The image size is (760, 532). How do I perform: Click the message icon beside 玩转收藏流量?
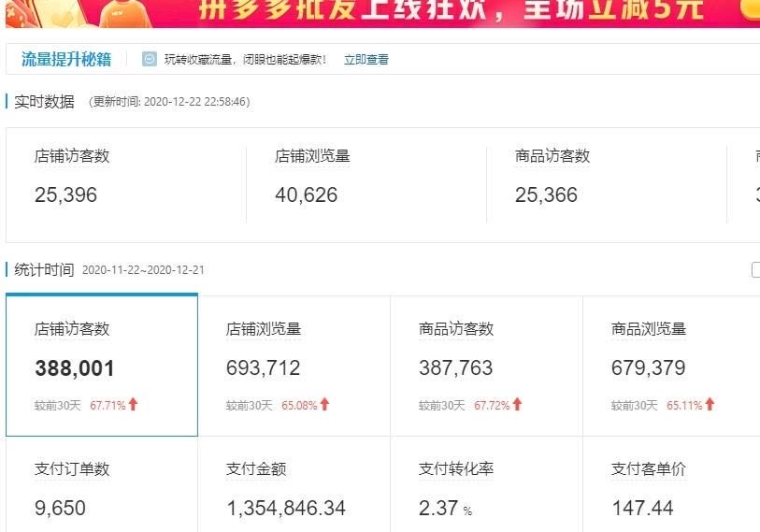150,59
